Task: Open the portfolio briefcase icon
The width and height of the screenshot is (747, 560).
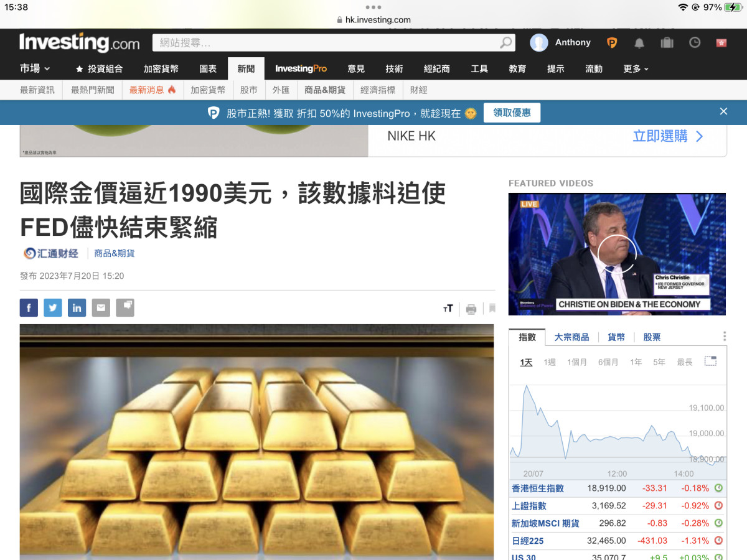Action: coord(667,42)
